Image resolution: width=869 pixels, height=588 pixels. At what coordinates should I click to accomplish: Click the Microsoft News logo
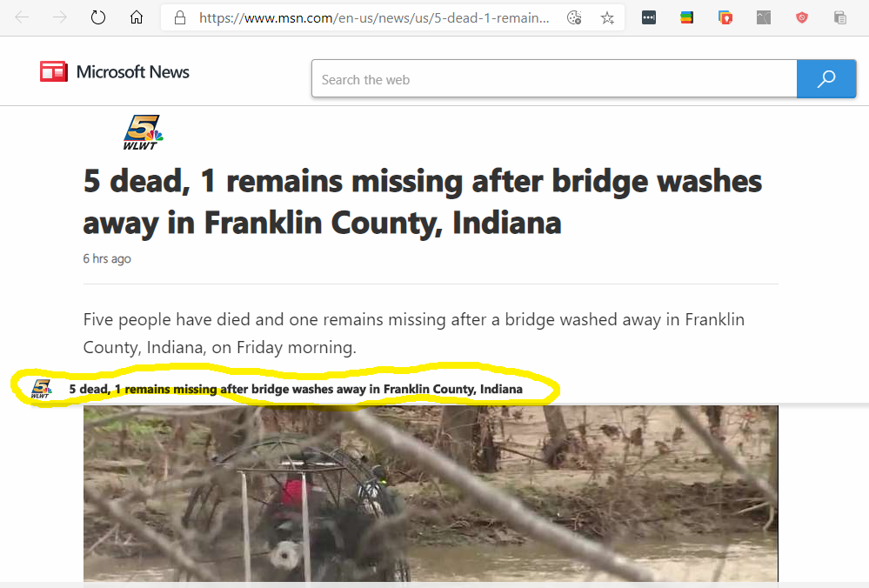[115, 71]
